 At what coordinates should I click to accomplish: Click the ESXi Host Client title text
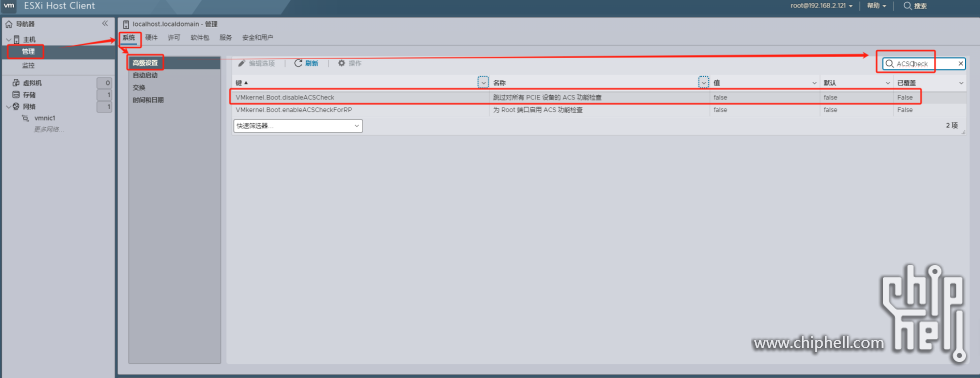coord(59,6)
